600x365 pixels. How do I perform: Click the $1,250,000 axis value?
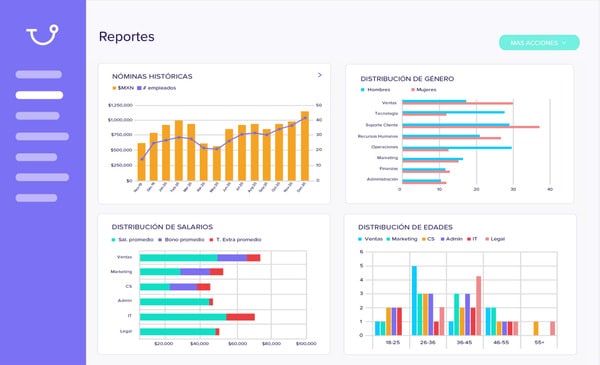pos(121,105)
